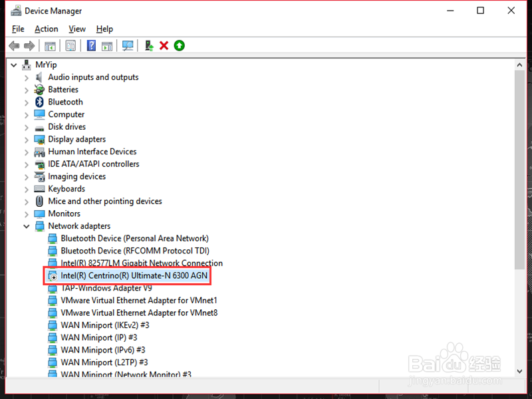Viewport: 532px width, 399px height.
Task: Click the disabled Intel Centrino adapter icon
Action: [53, 275]
